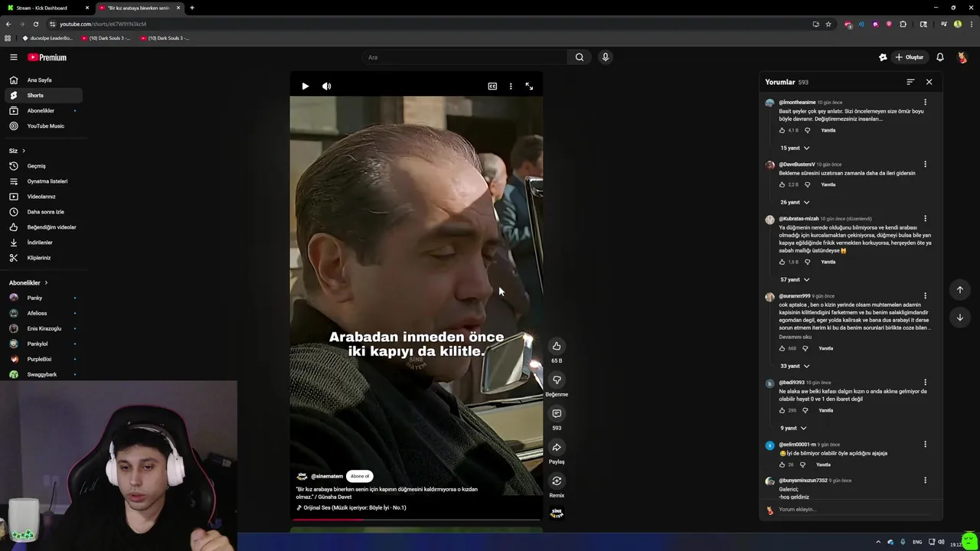
Task: Open Geçmiş history page
Action: click(x=44, y=166)
